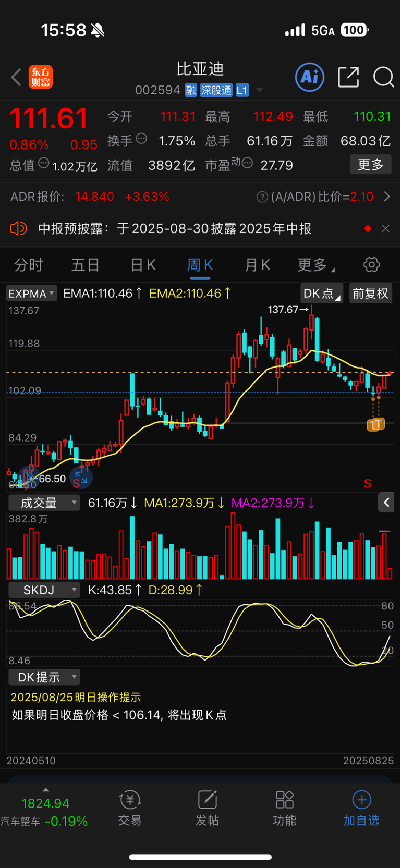Open the 更多 chart period dropdown
The width and height of the screenshot is (401, 868).
[316, 265]
